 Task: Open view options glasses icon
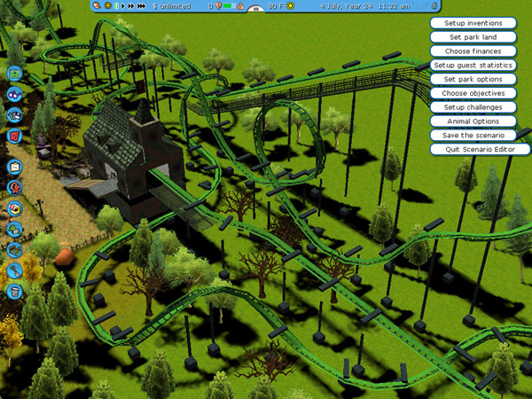click(x=14, y=94)
